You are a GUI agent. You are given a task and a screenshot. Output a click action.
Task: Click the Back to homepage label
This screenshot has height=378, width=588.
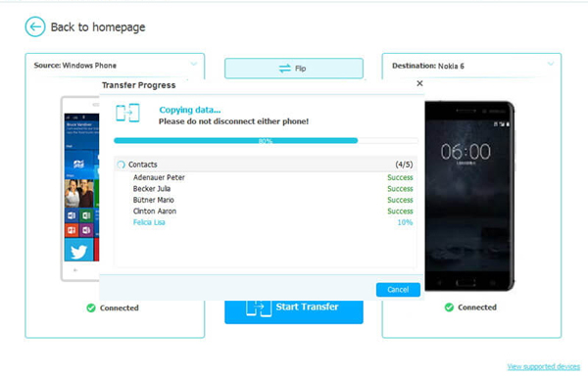pyautogui.click(x=98, y=27)
